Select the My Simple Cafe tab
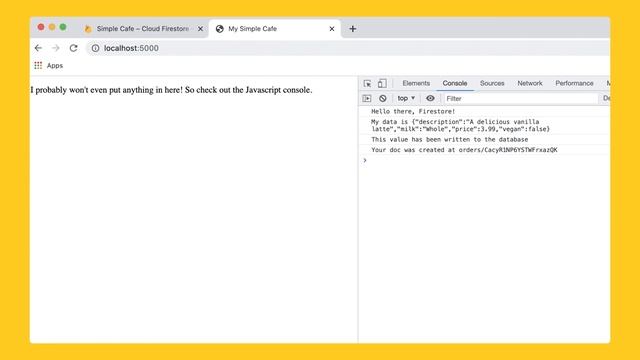The height and width of the screenshot is (360, 640). pyautogui.click(x=274, y=29)
